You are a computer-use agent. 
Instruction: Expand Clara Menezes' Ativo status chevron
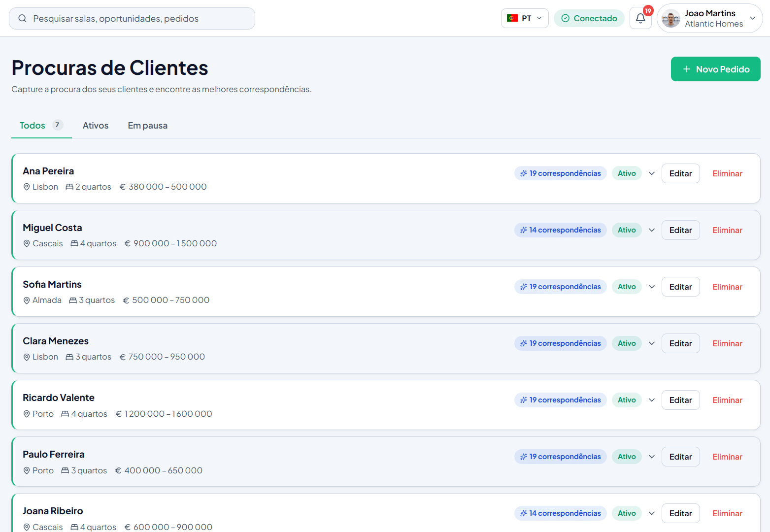pyautogui.click(x=652, y=343)
